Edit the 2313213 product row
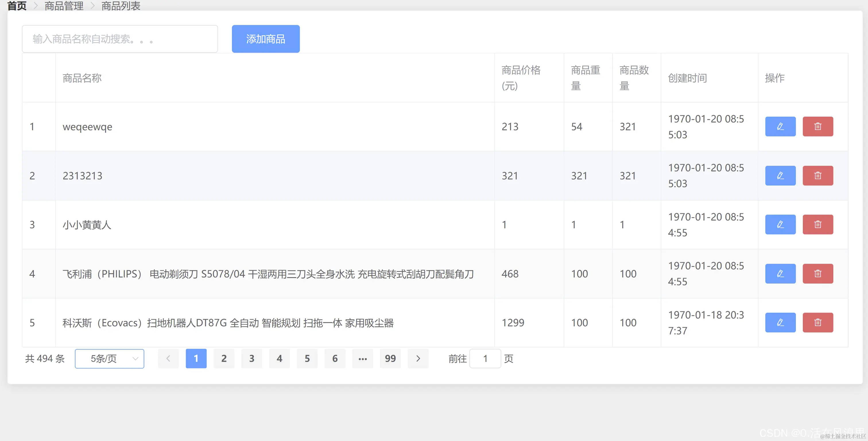 [780, 176]
